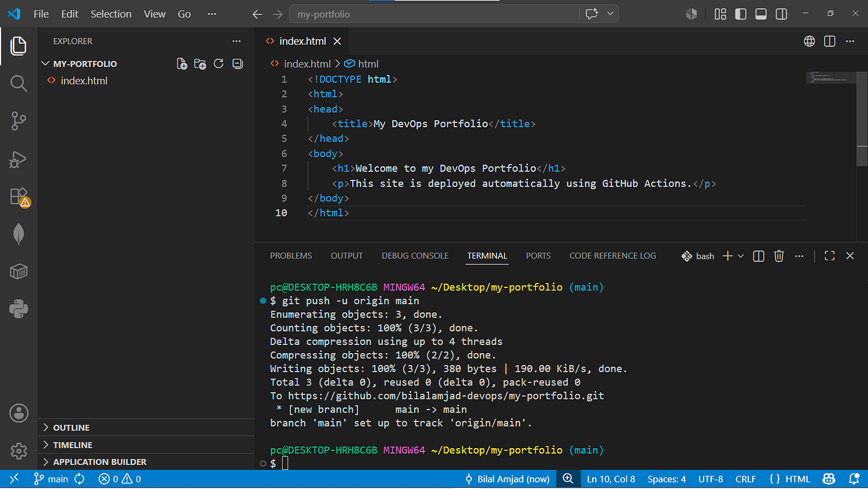Change end of line sequence CRLF
The height and width of the screenshot is (489, 868).
745,479
